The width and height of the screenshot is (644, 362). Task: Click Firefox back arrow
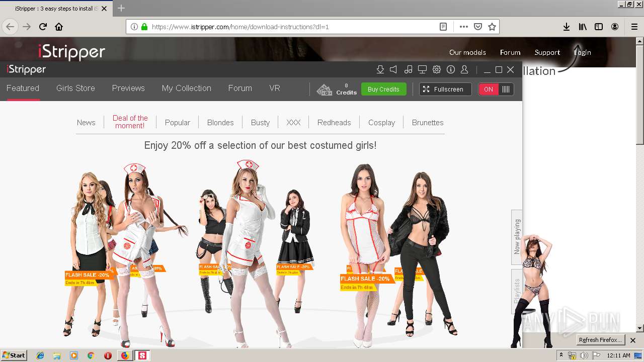10,27
